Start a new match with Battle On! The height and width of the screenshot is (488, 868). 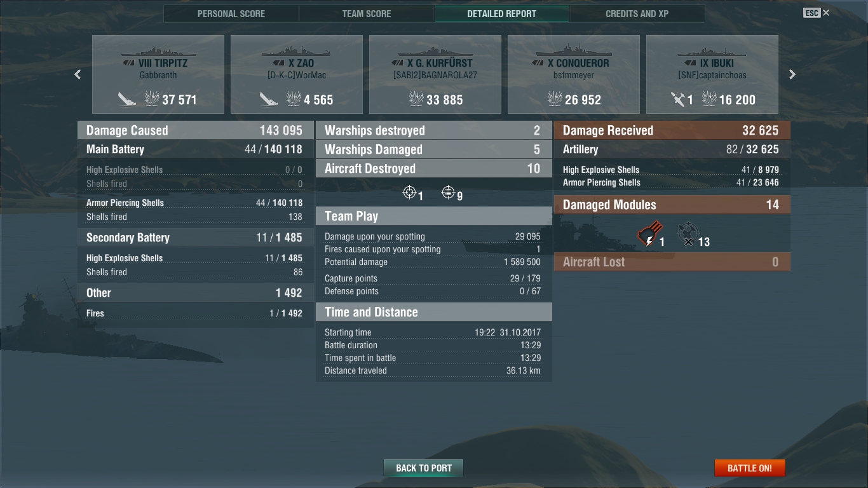pyautogui.click(x=750, y=468)
